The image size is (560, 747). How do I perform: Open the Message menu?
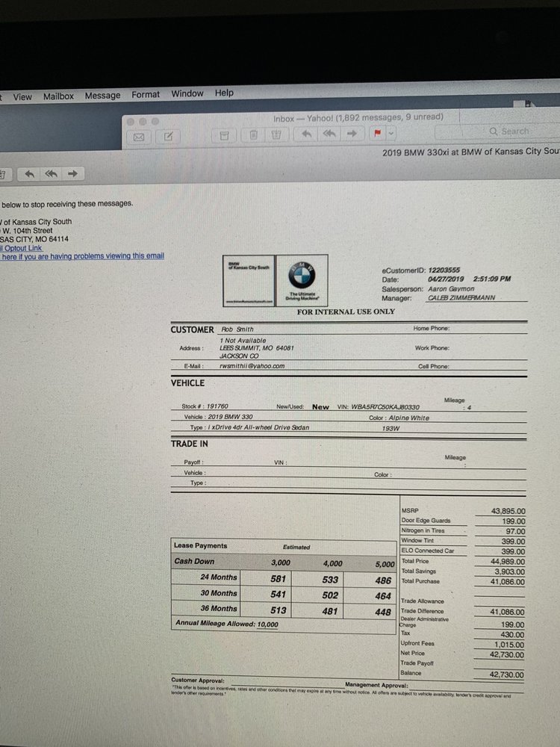pos(102,96)
